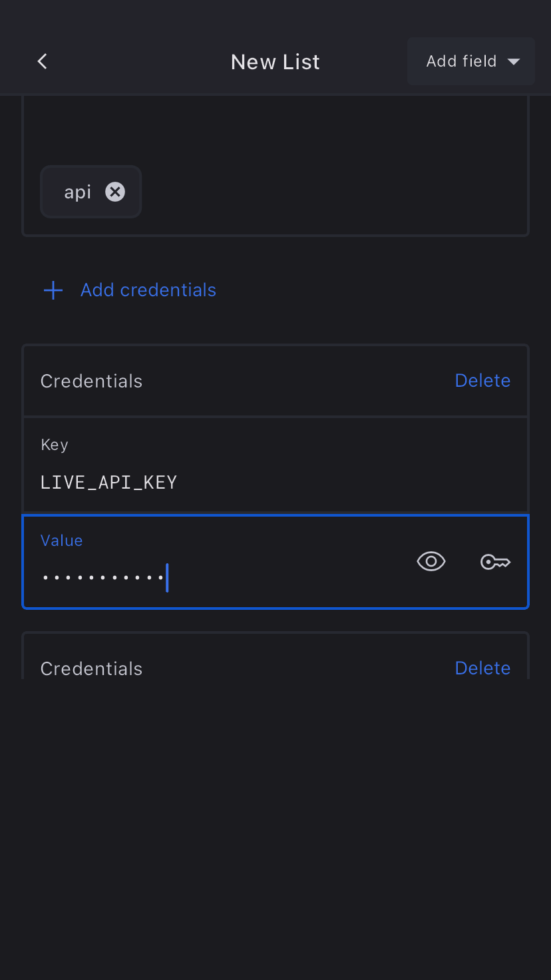Viewport: 551px width, 980px height.
Task: Click the first Credentials section header
Action: pyautogui.click(x=91, y=381)
